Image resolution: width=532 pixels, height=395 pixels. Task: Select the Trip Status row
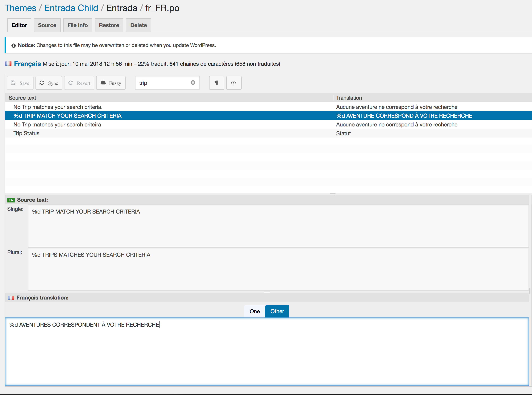(x=268, y=134)
